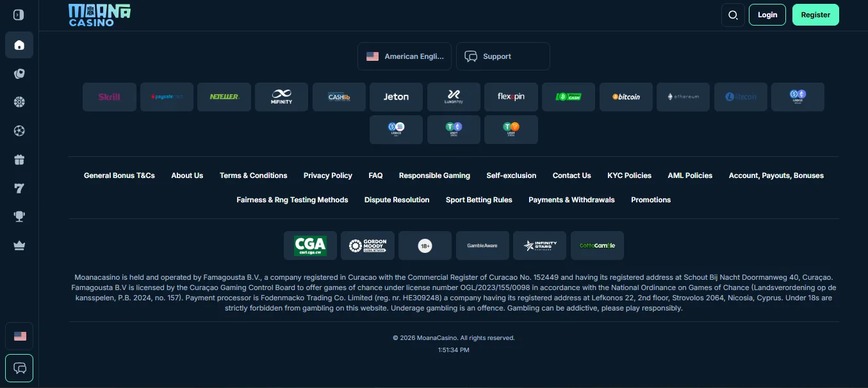The height and width of the screenshot is (388, 868).
Task: Open the roulette wheel sidebar icon
Action: pyautogui.click(x=19, y=102)
